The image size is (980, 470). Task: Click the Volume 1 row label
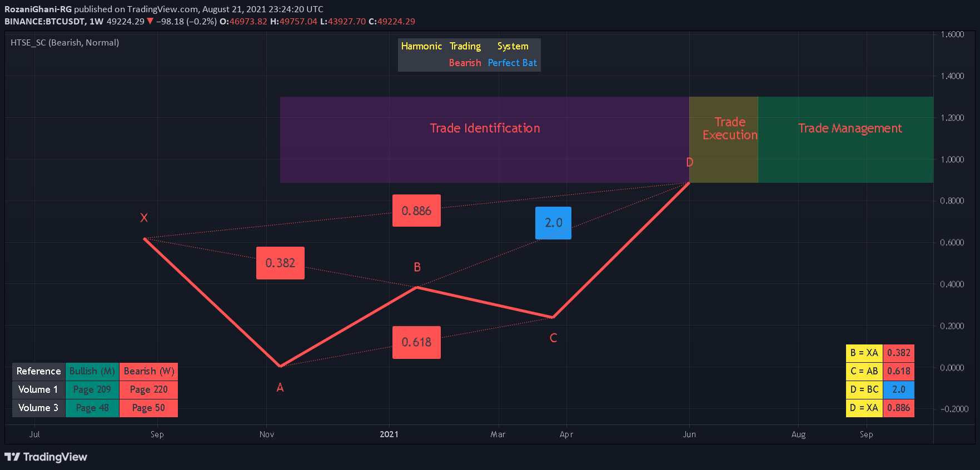pos(38,389)
